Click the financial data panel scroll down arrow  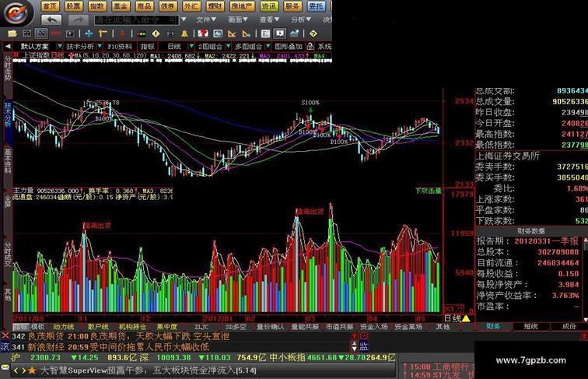[x=586, y=318]
